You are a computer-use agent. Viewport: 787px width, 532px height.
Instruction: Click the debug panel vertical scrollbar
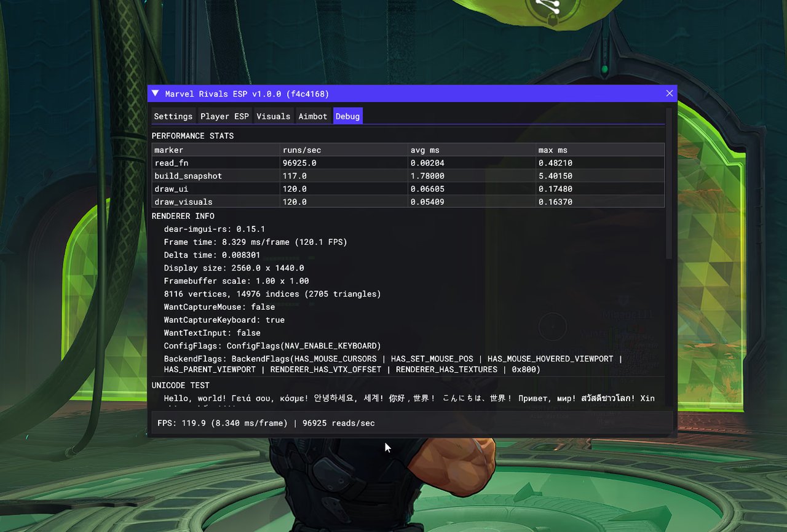[670, 183]
